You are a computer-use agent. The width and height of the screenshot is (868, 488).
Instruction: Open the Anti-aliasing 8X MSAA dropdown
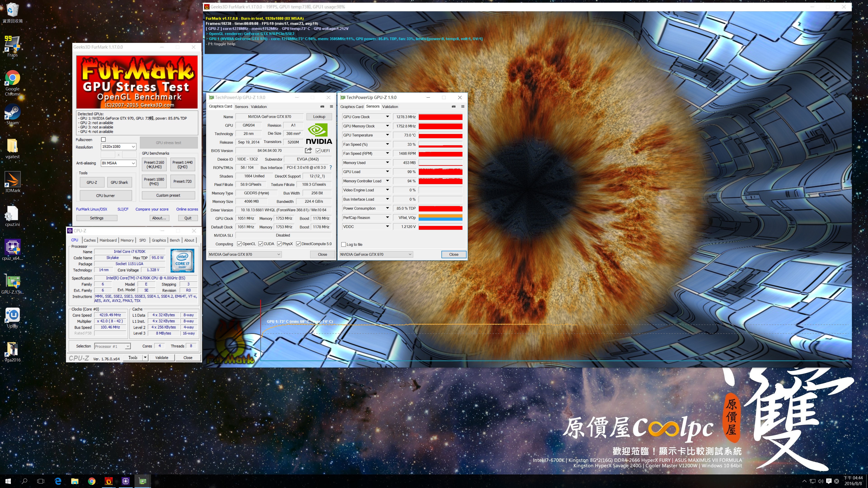(x=118, y=163)
